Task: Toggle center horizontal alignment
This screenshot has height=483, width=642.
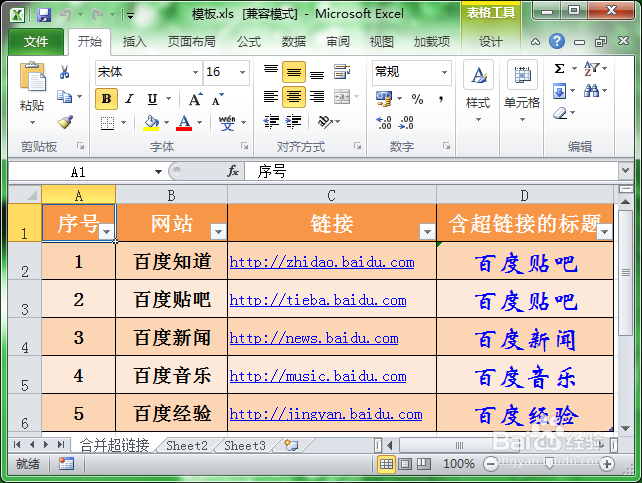Action: (x=294, y=97)
